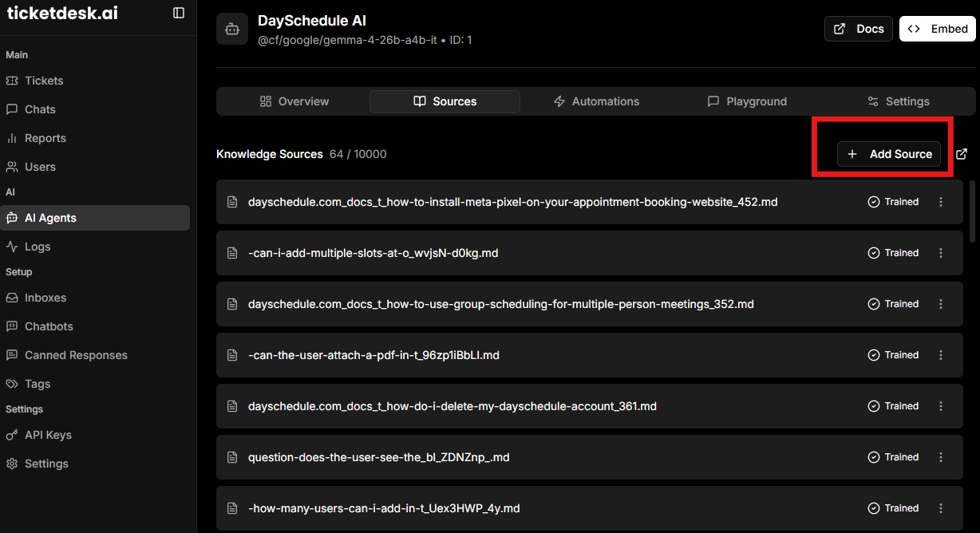This screenshot has width=980, height=533.
Task: Click the Add Source button
Action: 889,154
